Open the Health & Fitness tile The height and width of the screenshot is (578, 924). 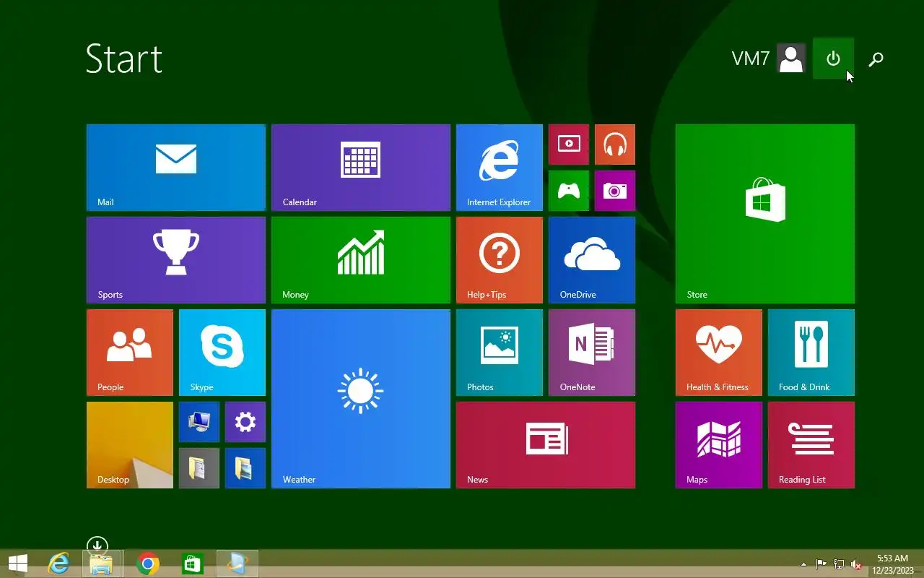719,353
